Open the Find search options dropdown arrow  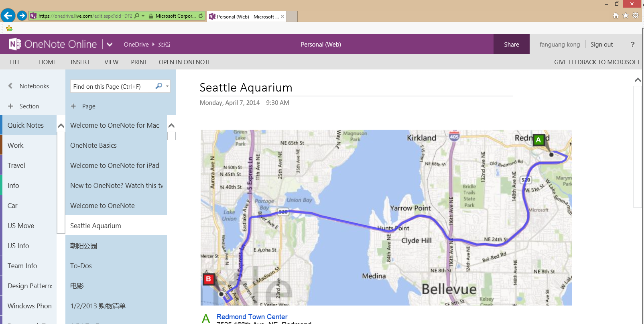tap(167, 86)
